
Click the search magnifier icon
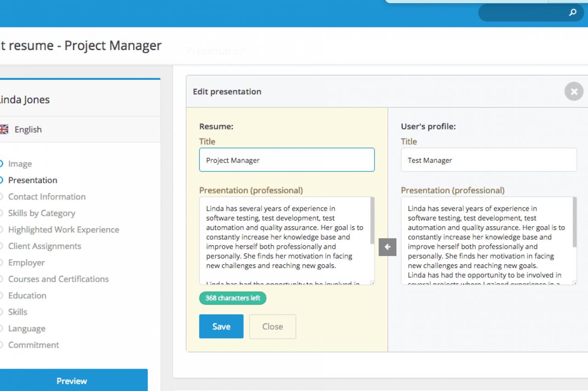[x=572, y=13]
